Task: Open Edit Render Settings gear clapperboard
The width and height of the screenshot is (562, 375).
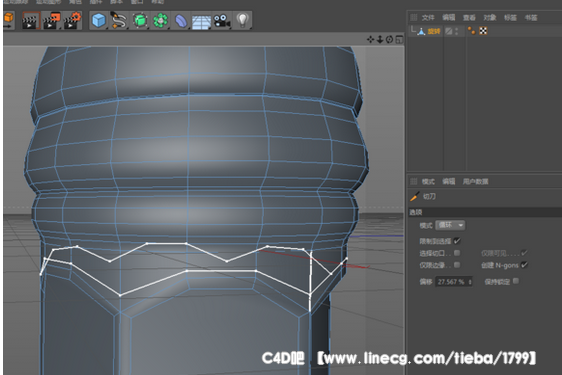Action: pyautogui.click(x=72, y=21)
